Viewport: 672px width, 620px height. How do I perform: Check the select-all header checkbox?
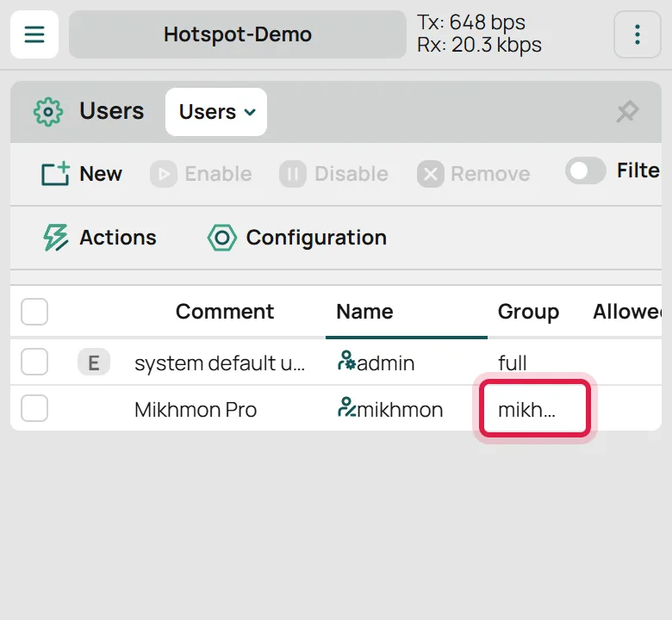(34, 312)
